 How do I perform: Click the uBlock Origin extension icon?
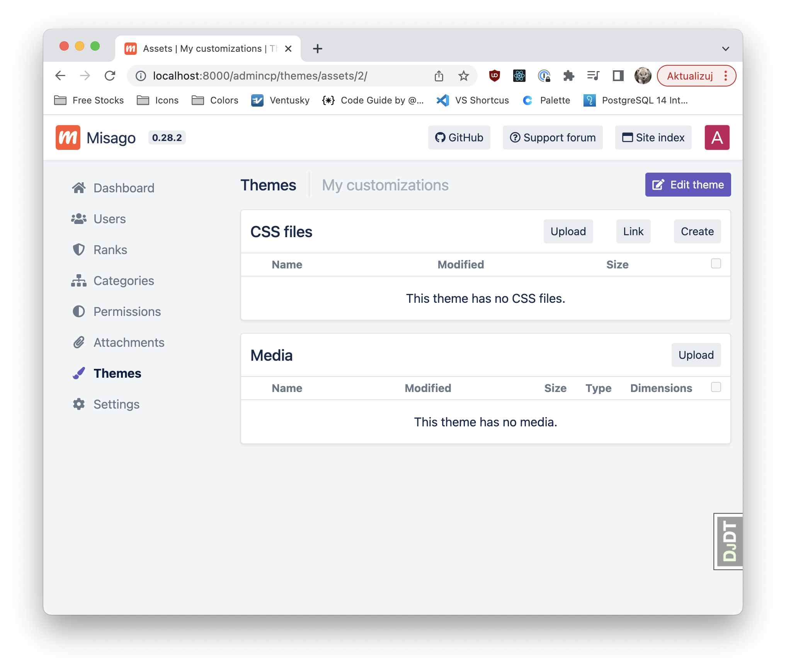494,76
